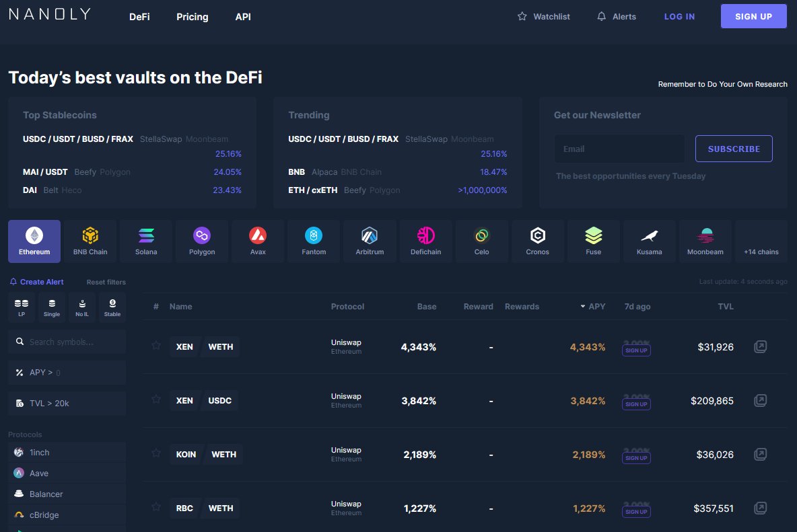This screenshot has height=532, width=797.
Task: Click SIGN UP badge in XEN / WETH row
Action: coord(636,350)
